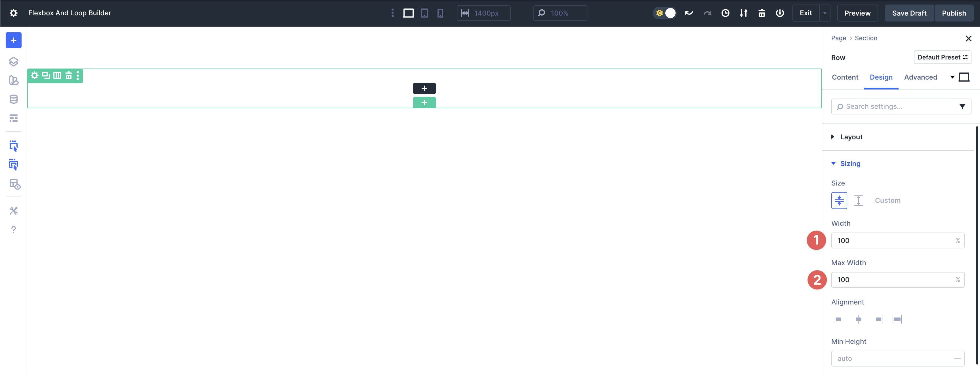Open the row settings gear on the canvas

click(34, 76)
